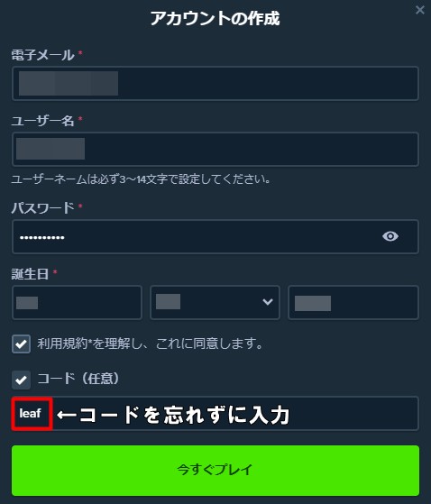Click the コードを忘れずに入力 annotation text

coord(173,415)
